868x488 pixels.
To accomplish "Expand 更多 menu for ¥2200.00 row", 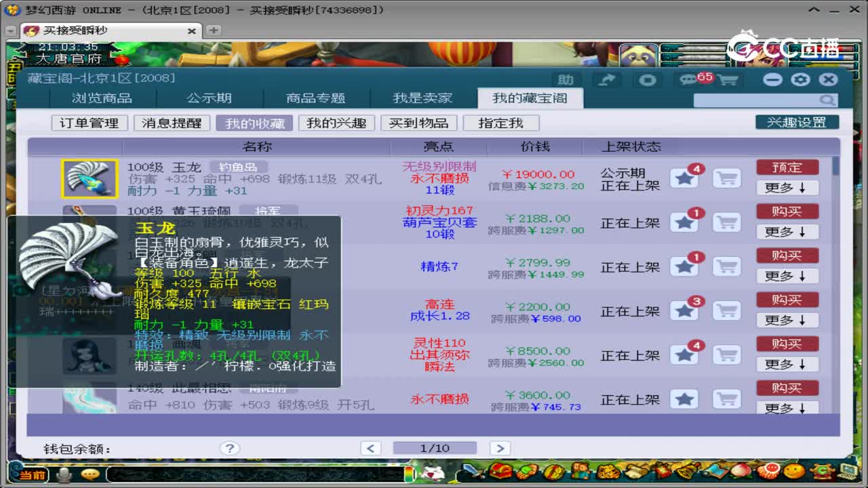I will pos(787,320).
